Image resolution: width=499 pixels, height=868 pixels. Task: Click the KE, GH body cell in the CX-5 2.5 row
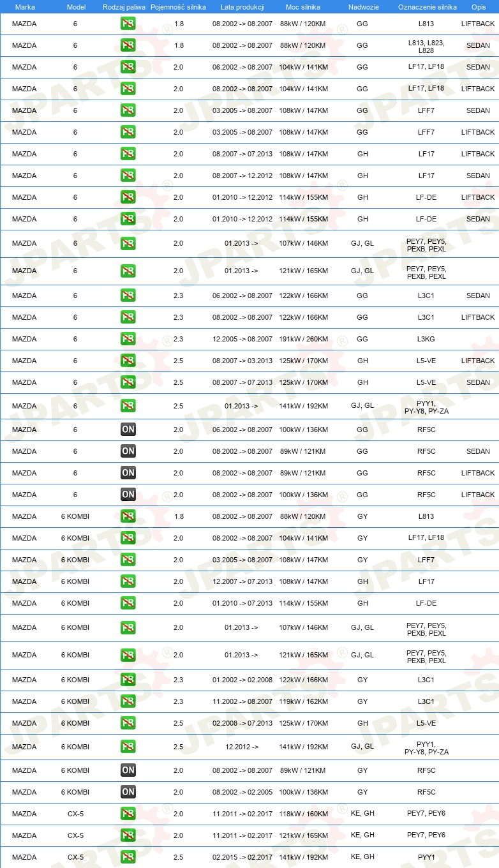(362, 857)
